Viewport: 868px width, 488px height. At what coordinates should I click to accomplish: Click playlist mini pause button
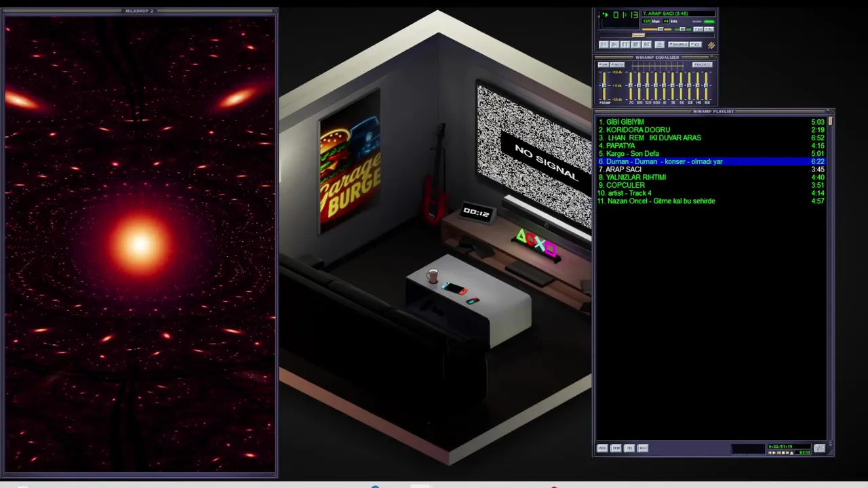(778, 453)
